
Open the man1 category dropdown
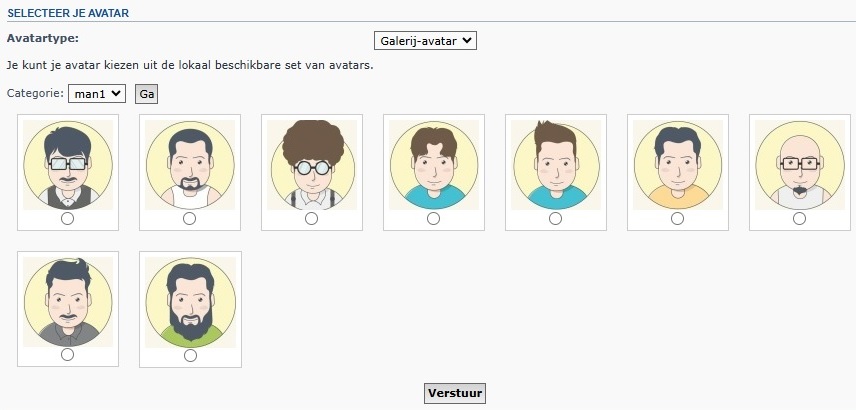(x=97, y=93)
